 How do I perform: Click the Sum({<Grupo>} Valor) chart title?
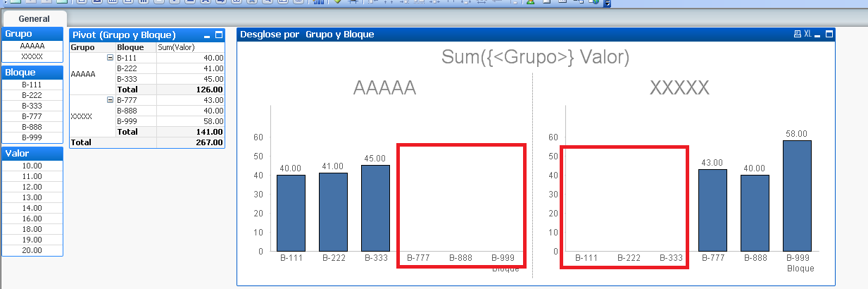536,57
